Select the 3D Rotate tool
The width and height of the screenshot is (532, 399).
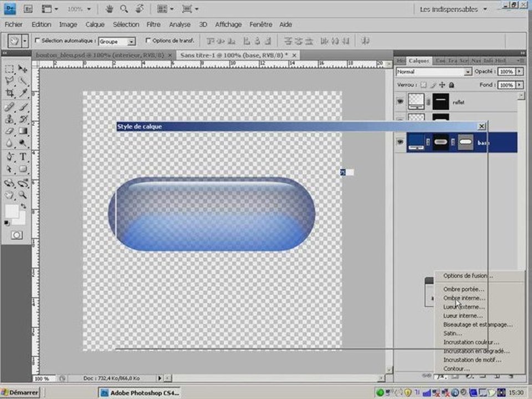[9, 183]
